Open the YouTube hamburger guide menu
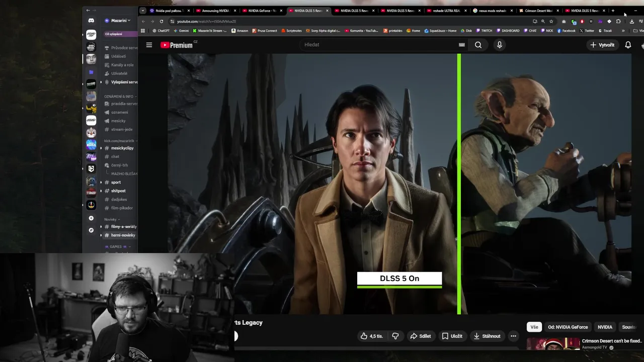644x362 pixels. click(x=149, y=45)
